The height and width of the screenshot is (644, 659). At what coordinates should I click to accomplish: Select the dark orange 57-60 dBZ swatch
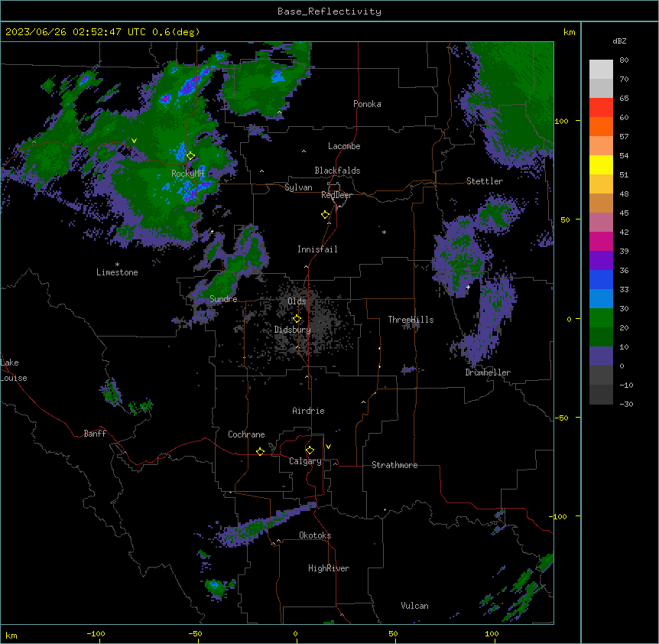601,126
